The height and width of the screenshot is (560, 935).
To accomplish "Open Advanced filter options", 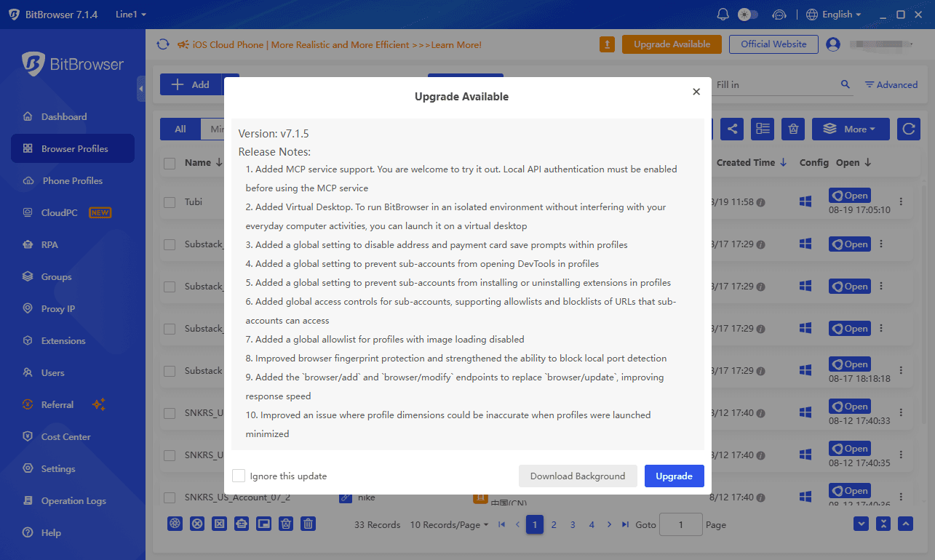I will pyautogui.click(x=891, y=84).
